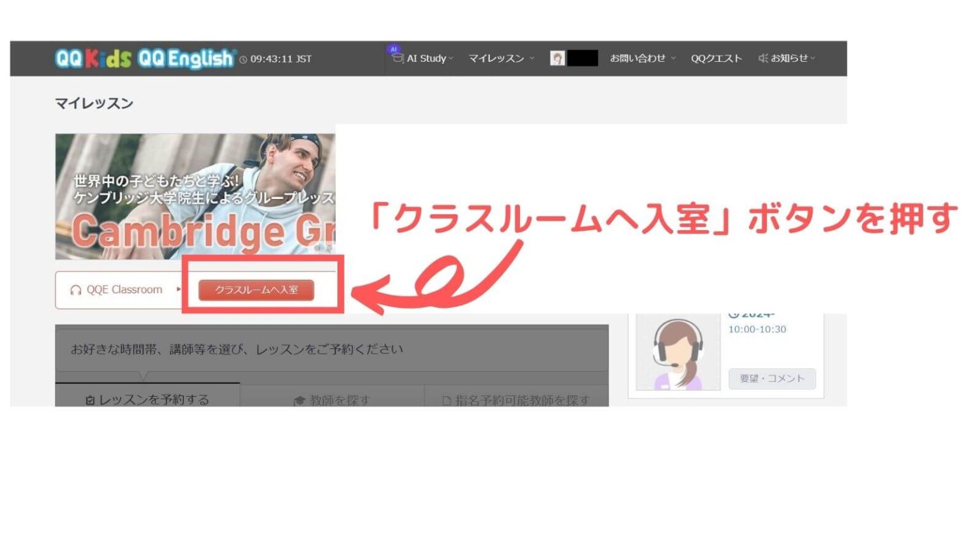This screenshot has height=551, width=980.
Task: Click the headphone icon beside QQE Classroom
Action: pos(75,290)
